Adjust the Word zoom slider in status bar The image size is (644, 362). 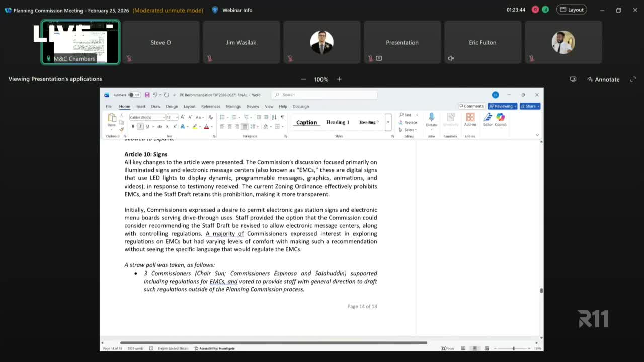(x=513, y=348)
